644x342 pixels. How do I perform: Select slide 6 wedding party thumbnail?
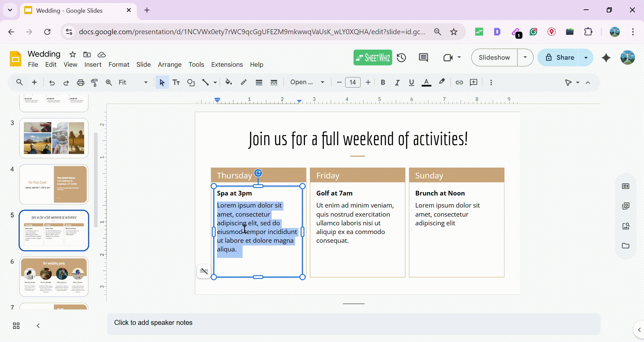pos(54,277)
